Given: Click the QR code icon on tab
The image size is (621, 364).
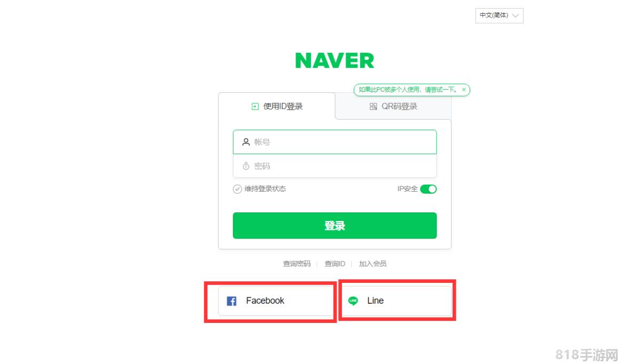Looking at the screenshot, I should pyautogui.click(x=373, y=106).
